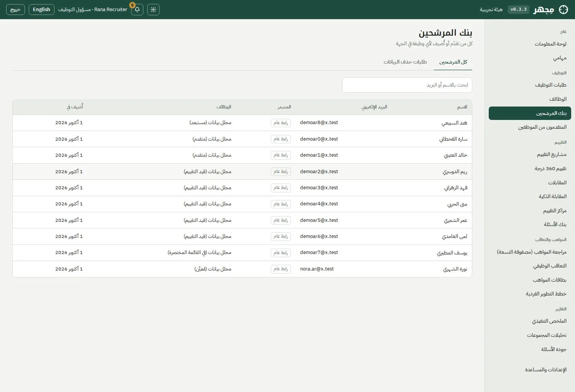
Task: Click the الاسم column header
Action: tap(462, 107)
